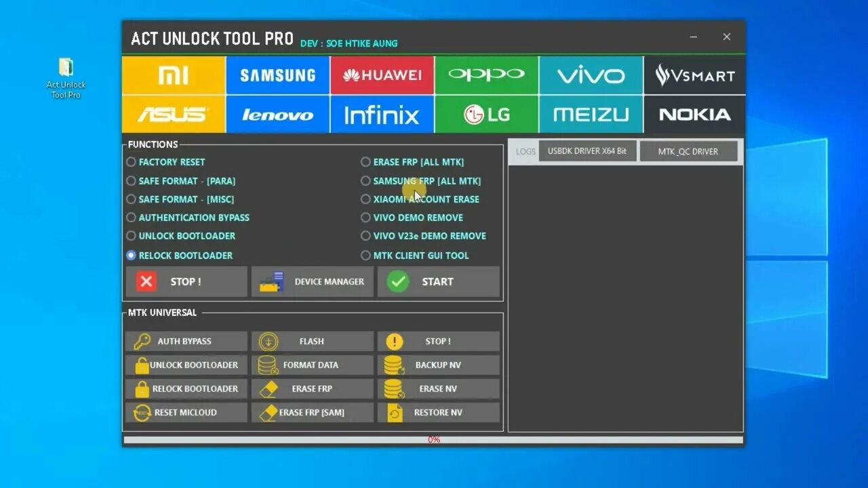This screenshot has width=868, height=488.
Task: Click MTK Universal Auth Bypass button
Action: (186, 341)
